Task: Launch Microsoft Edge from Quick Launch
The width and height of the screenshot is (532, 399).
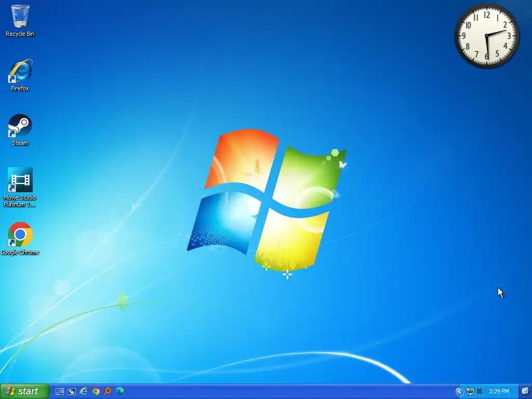Action: pos(119,392)
